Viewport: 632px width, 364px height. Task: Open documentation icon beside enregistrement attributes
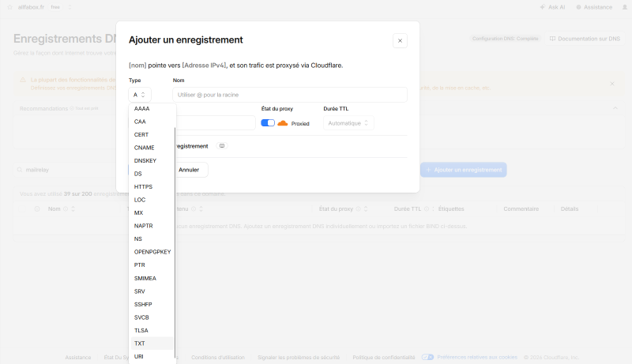[222, 146]
